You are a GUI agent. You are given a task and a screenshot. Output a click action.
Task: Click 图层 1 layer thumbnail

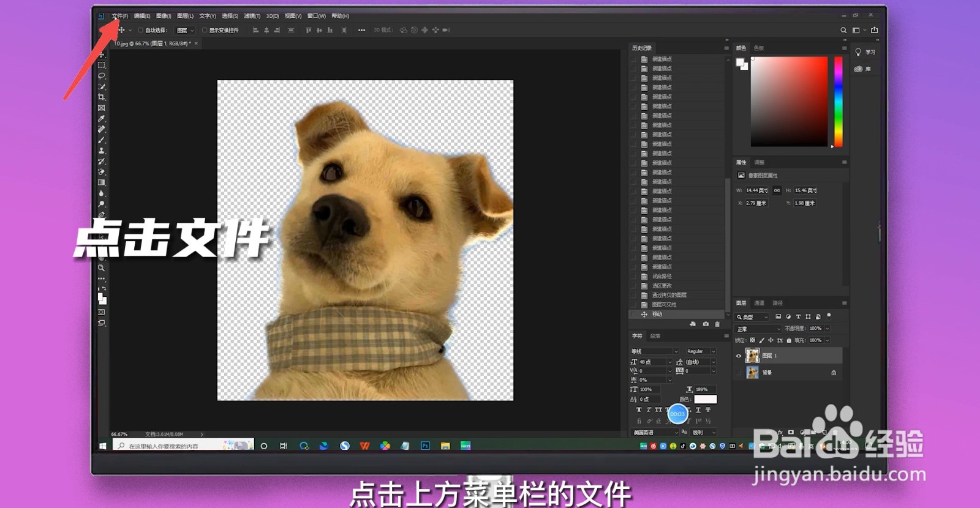[x=752, y=356]
